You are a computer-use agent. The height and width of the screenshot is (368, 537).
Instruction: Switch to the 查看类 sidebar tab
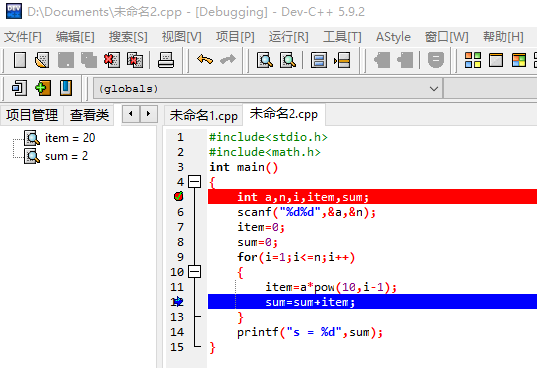pyautogui.click(x=89, y=115)
